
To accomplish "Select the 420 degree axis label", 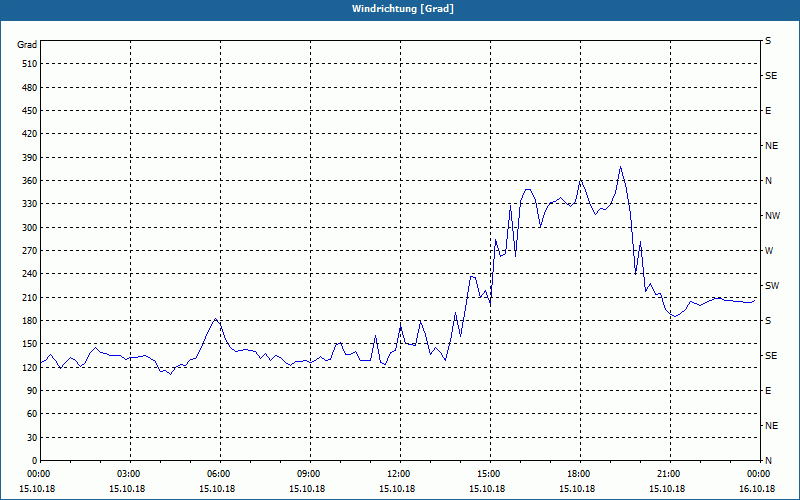I will (x=30, y=134).
